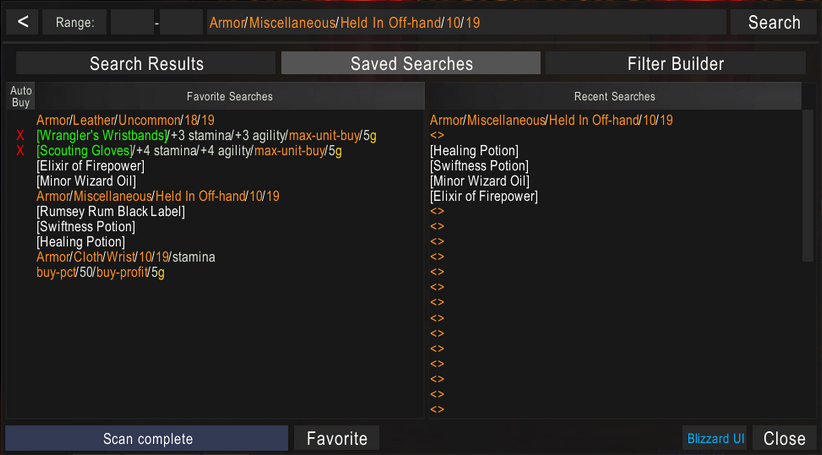
Task: Click the back arrow button
Action: click(x=23, y=22)
